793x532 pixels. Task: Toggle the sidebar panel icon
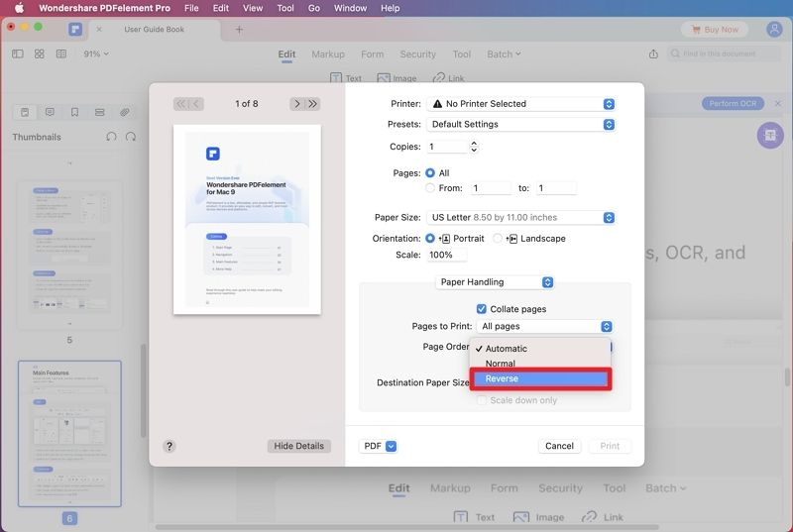pyautogui.click(x=18, y=53)
